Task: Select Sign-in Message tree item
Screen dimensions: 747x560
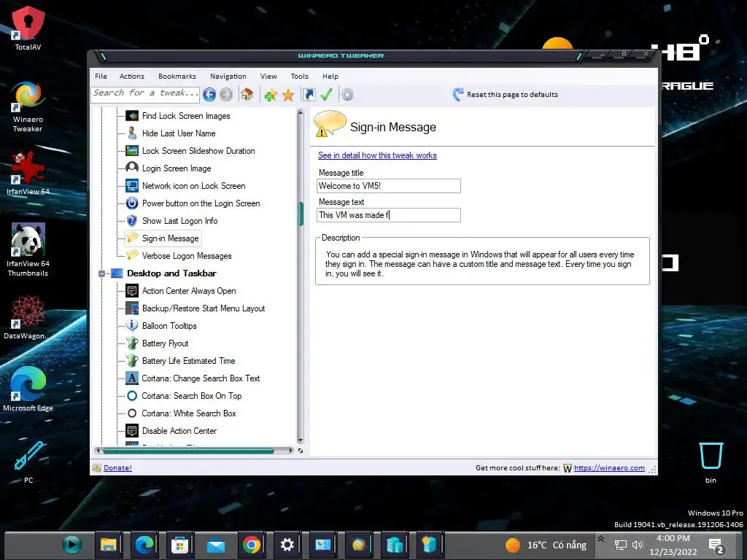Action: [x=163, y=238]
